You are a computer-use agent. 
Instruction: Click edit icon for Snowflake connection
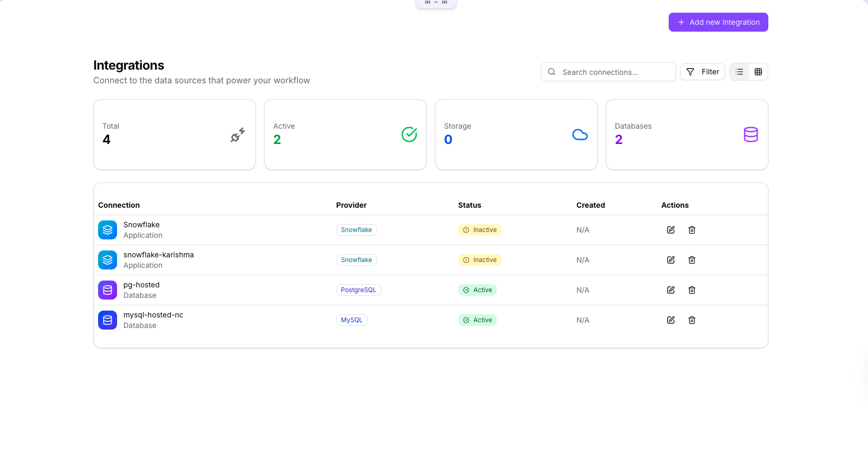671,230
